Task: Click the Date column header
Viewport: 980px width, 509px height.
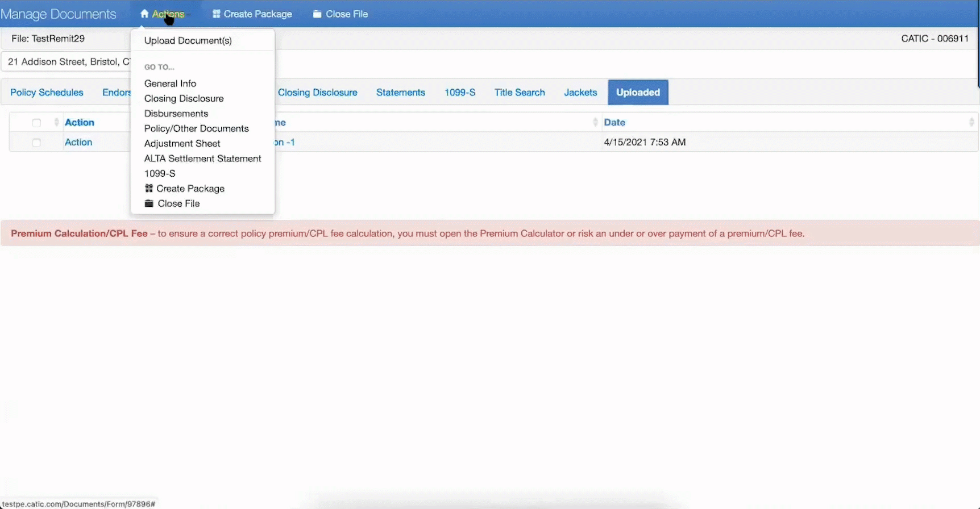Action: pyautogui.click(x=614, y=122)
